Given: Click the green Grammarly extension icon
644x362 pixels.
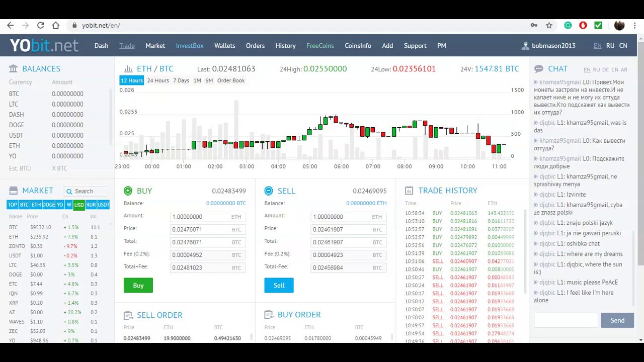Looking at the screenshot, I should point(568,25).
